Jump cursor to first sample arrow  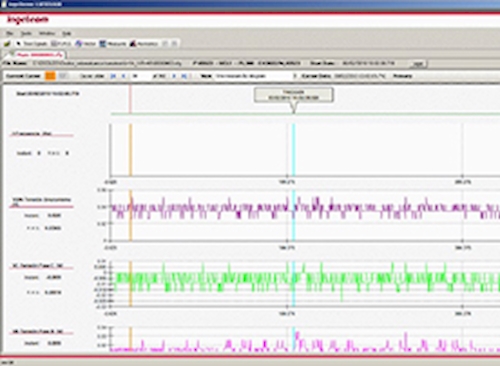pos(113,76)
